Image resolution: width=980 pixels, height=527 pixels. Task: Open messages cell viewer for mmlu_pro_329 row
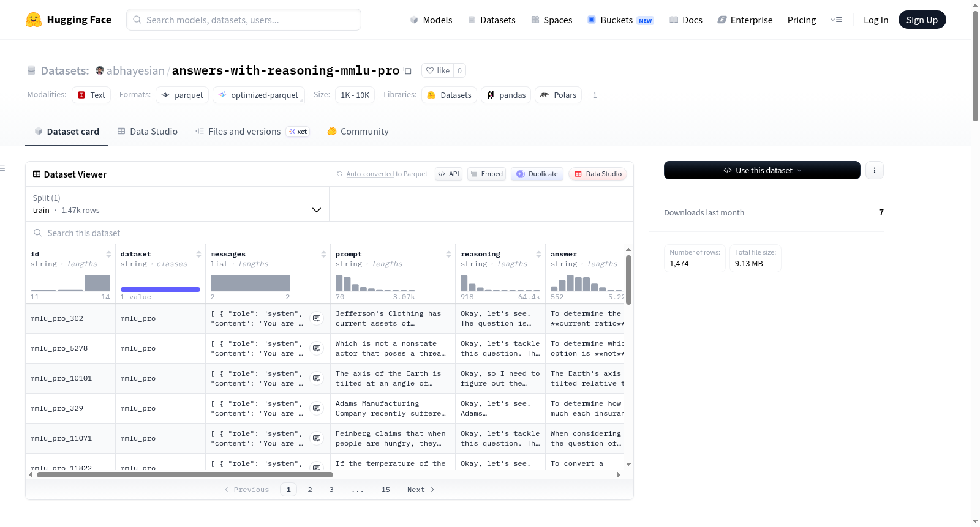pyautogui.click(x=317, y=408)
